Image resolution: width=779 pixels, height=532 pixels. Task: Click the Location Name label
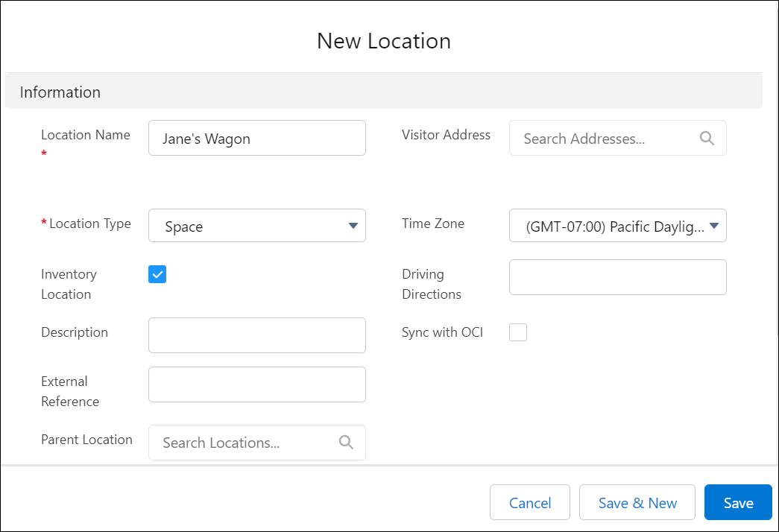(x=86, y=135)
